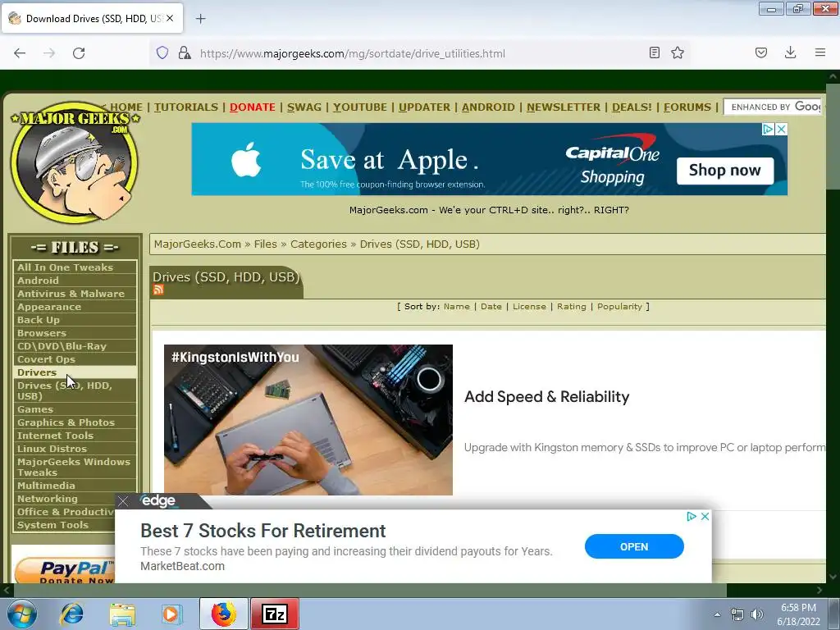Click the OPEN button on the stocks ad
The height and width of the screenshot is (630, 840).
pos(634,546)
